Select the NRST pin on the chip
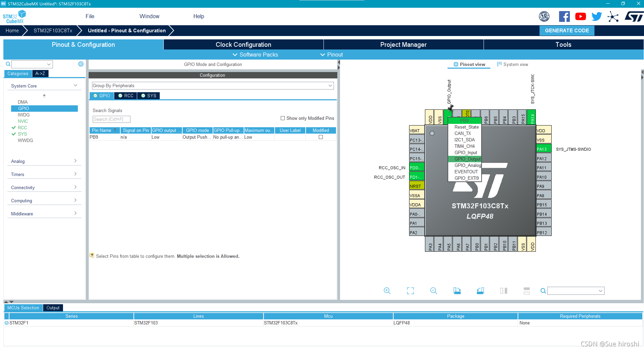Image resolution: width=644 pixels, height=350 pixels. click(x=417, y=186)
